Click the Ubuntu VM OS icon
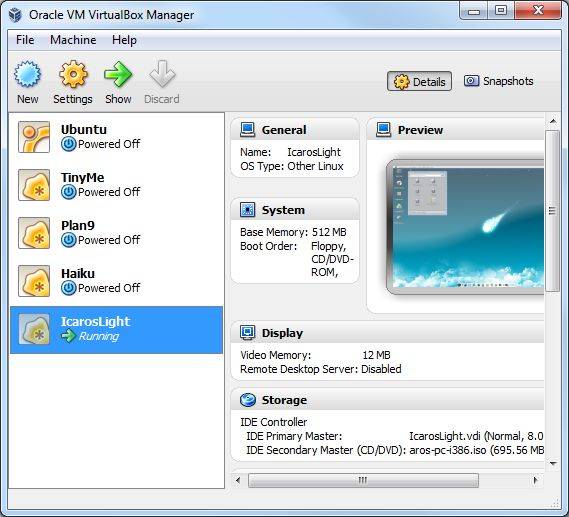The height and width of the screenshot is (517, 569). tap(34, 137)
